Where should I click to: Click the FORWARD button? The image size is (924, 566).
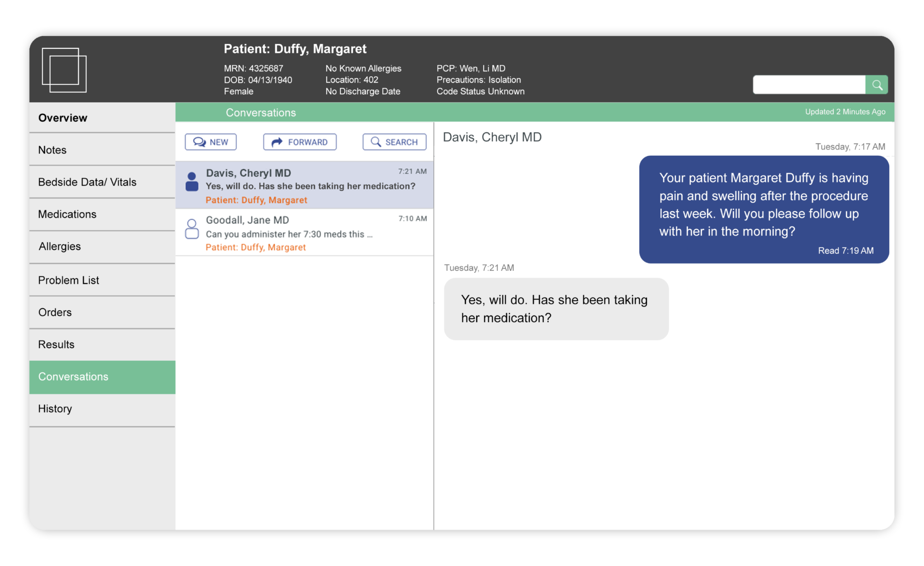(x=300, y=142)
